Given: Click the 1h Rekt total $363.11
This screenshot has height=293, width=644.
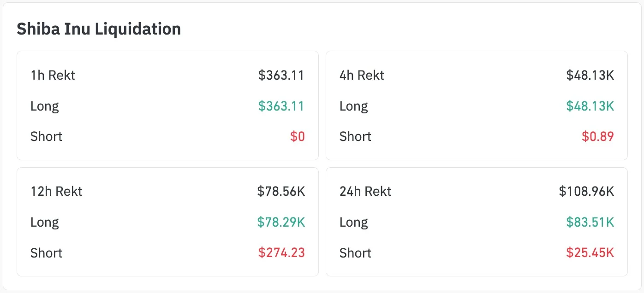Looking at the screenshot, I should [281, 75].
